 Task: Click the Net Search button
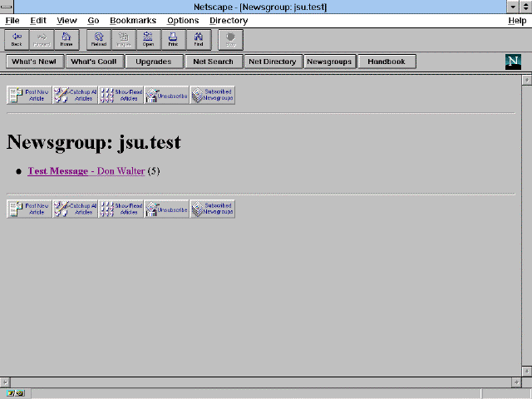(214, 62)
